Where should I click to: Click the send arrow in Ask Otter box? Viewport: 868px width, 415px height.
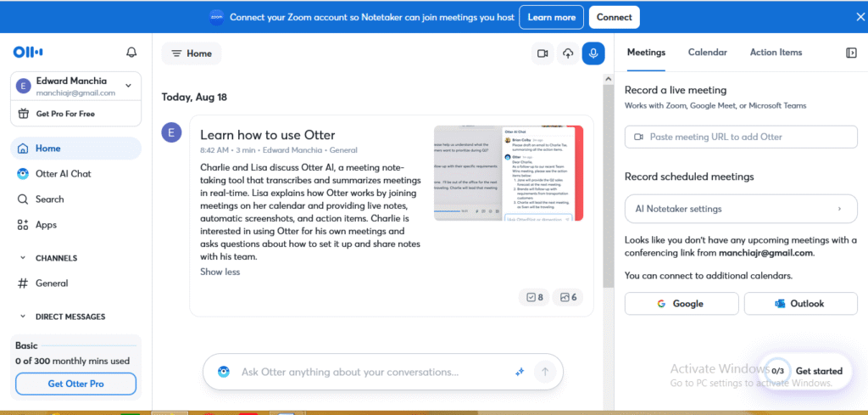(545, 372)
